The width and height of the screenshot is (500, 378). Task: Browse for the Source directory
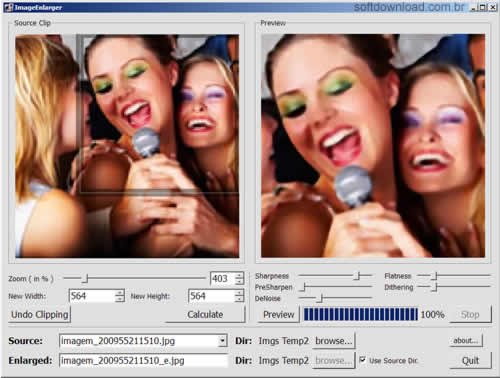(x=334, y=341)
